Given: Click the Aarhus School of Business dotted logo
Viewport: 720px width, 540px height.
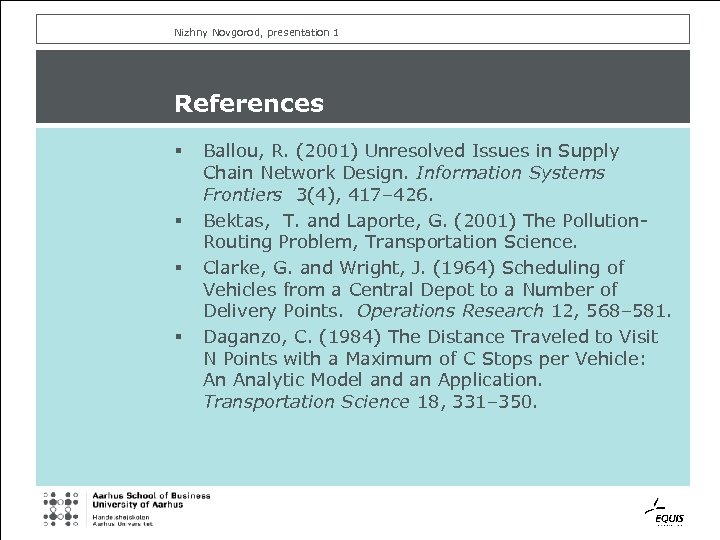Looking at the screenshot, I should (61, 509).
